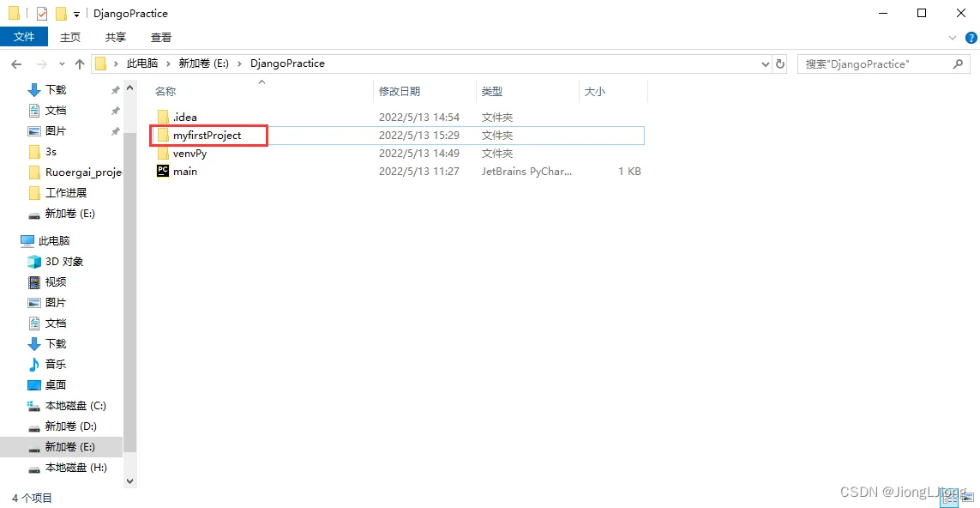Open 文档 under 此电脑
Viewport: 980px width, 508px height.
tap(55, 324)
